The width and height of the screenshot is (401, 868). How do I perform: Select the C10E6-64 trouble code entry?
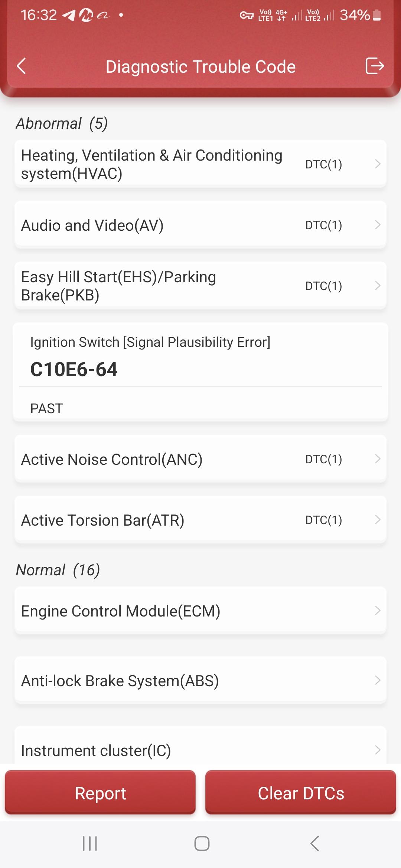(x=74, y=369)
